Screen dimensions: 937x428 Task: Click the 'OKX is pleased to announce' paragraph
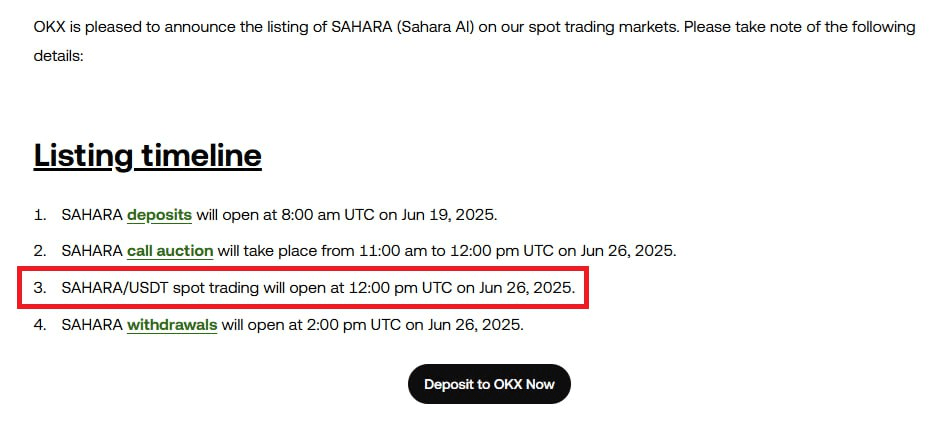point(474,41)
